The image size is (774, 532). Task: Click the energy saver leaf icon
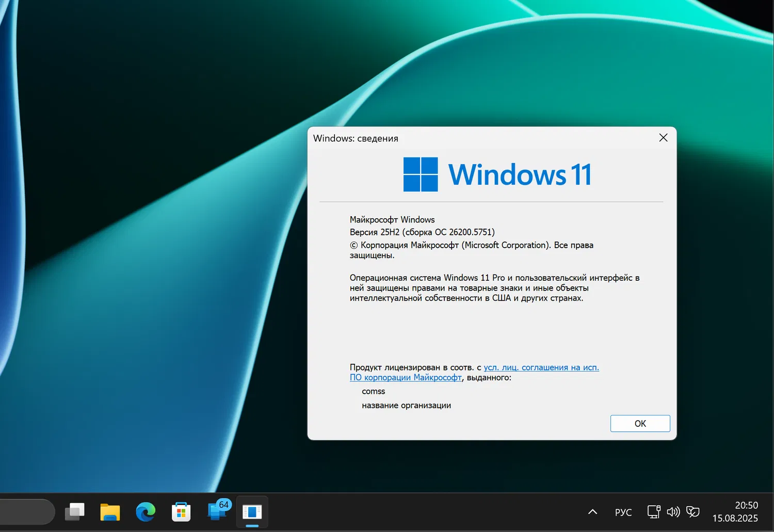point(692,511)
